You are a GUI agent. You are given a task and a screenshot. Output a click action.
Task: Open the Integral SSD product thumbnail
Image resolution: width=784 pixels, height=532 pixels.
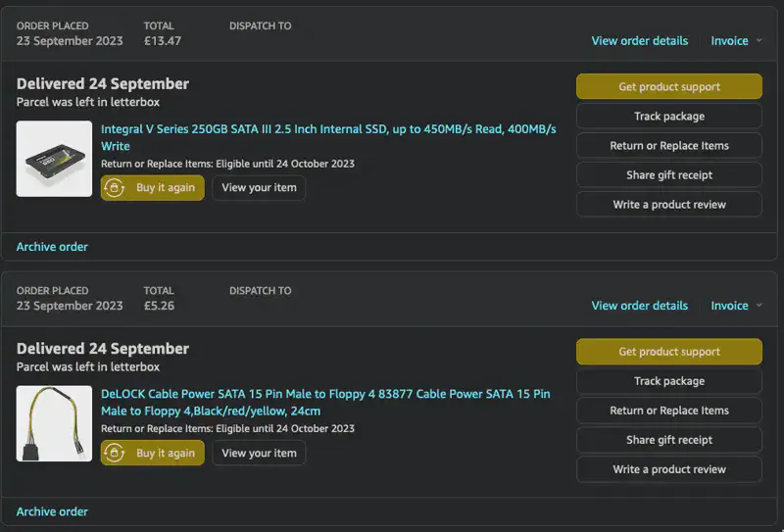pyautogui.click(x=54, y=159)
